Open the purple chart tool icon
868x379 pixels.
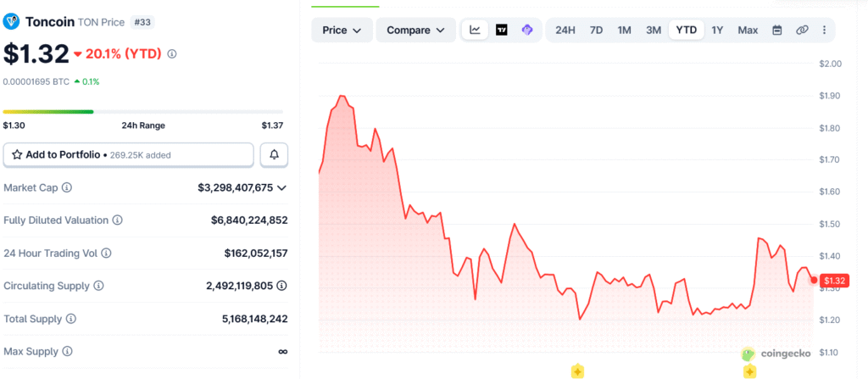(x=527, y=30)
